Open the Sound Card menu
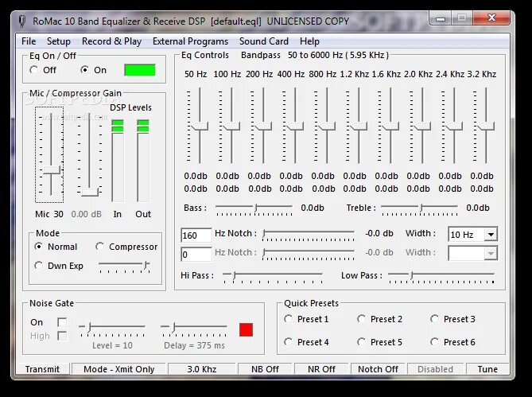The image size is (532, 397). point(264,41)
